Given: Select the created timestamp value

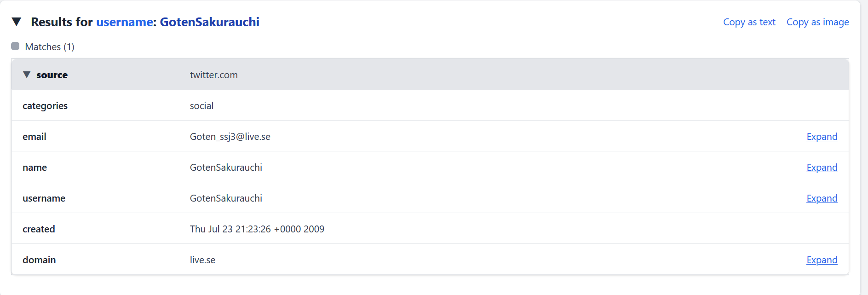Looking at the screenshot, I should [x=257, y=229].
